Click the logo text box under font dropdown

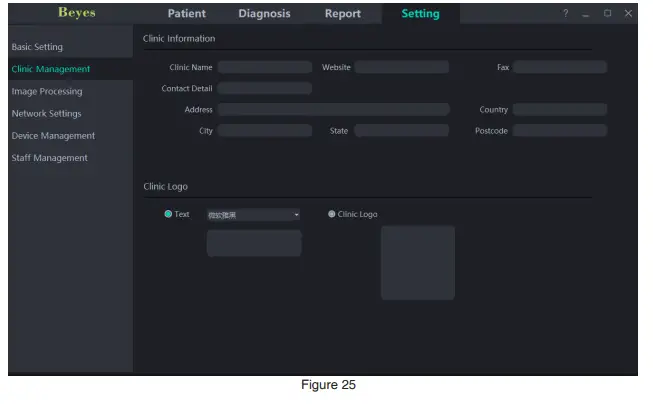pos(254,243)
